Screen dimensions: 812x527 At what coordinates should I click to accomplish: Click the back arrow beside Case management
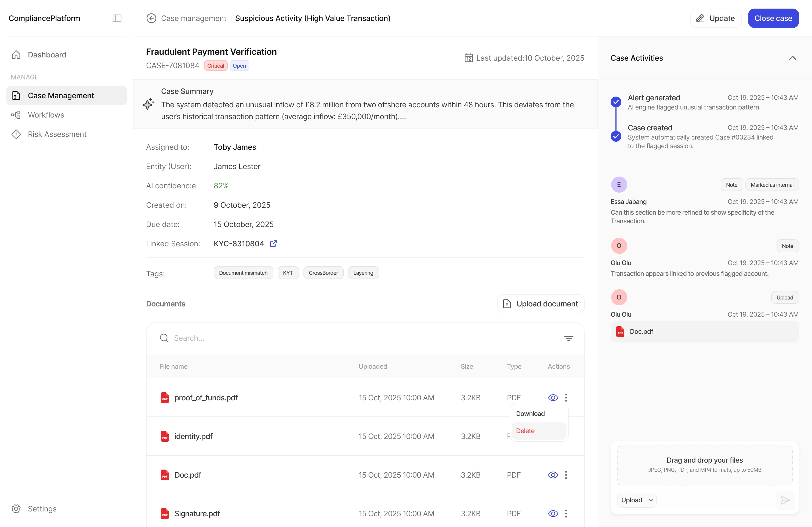151,18
